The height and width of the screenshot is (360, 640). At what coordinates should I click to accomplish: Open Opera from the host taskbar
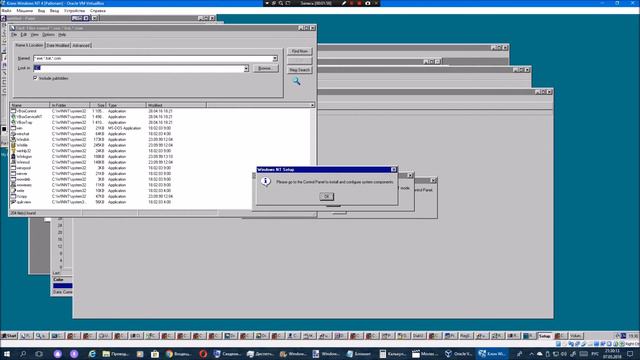(x=203, y=353)
